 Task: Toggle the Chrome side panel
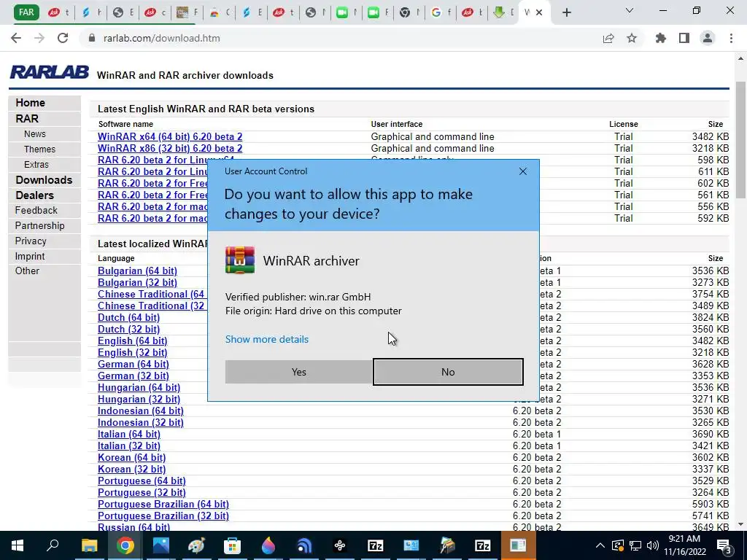(x=684, y=38)
